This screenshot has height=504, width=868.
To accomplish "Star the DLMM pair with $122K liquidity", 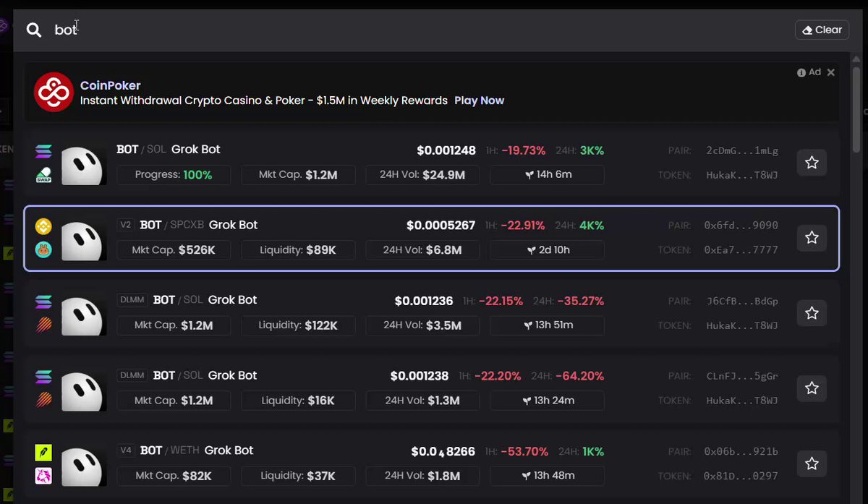I will point(812,312).
